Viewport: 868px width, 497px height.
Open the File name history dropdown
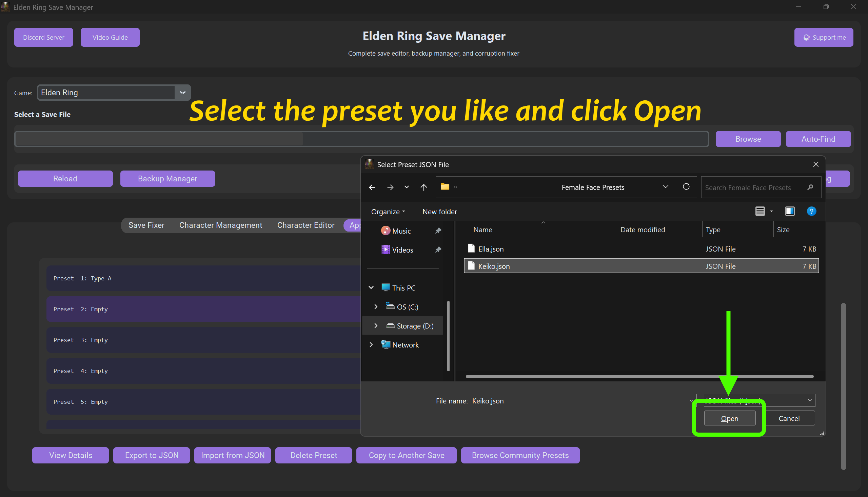tap(691, 401)
